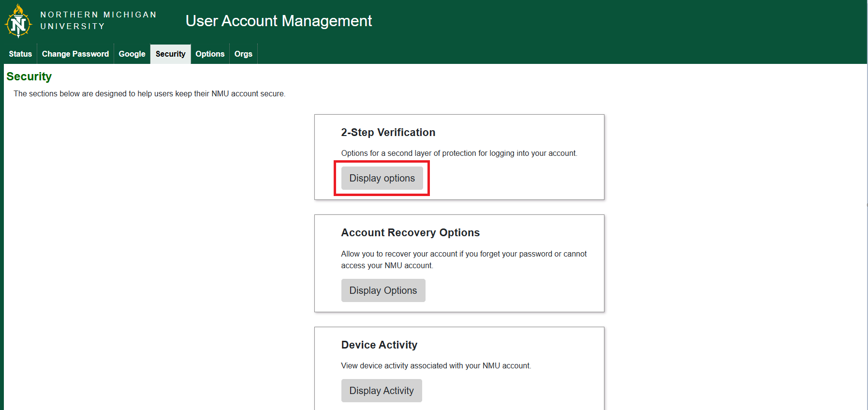Viewport: 868px width, 410px height.
Task: Click the User Account Management title
Action: tap(279, 21)
